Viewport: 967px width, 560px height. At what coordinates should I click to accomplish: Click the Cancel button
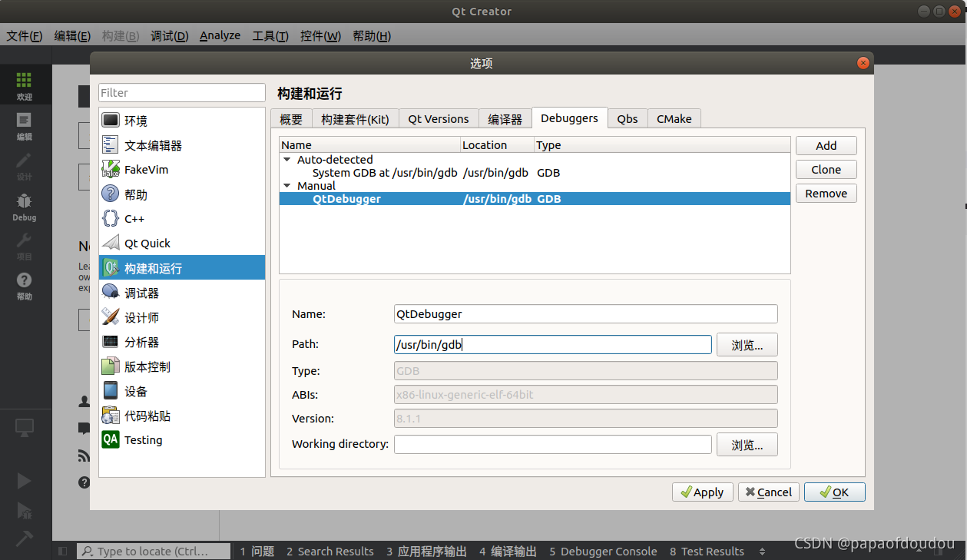click(768, 492)
